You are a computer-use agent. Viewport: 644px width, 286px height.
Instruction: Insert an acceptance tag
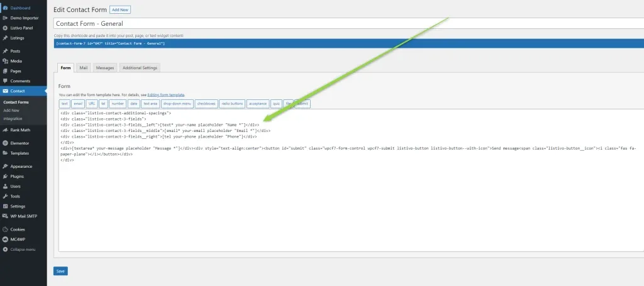(x=258, y=104)
